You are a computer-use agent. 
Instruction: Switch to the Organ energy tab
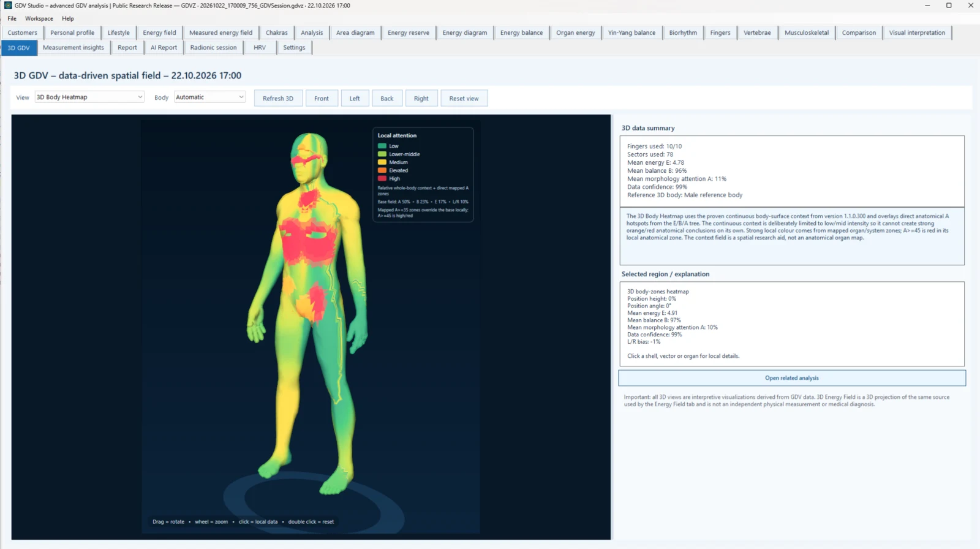point(576,32)
